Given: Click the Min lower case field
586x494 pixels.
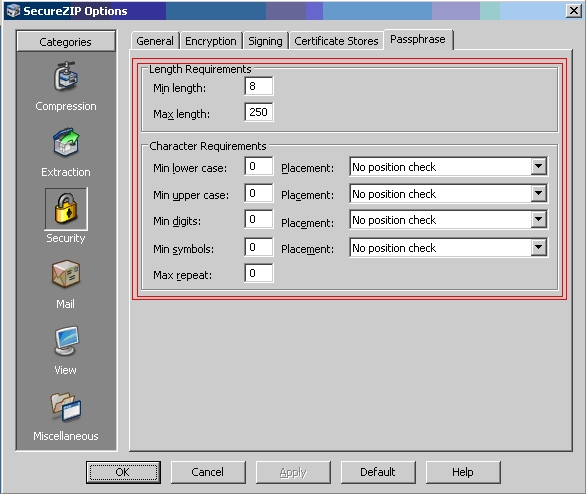Looking at the screenshot, I should pyautogui.click(x=259, y=166).
